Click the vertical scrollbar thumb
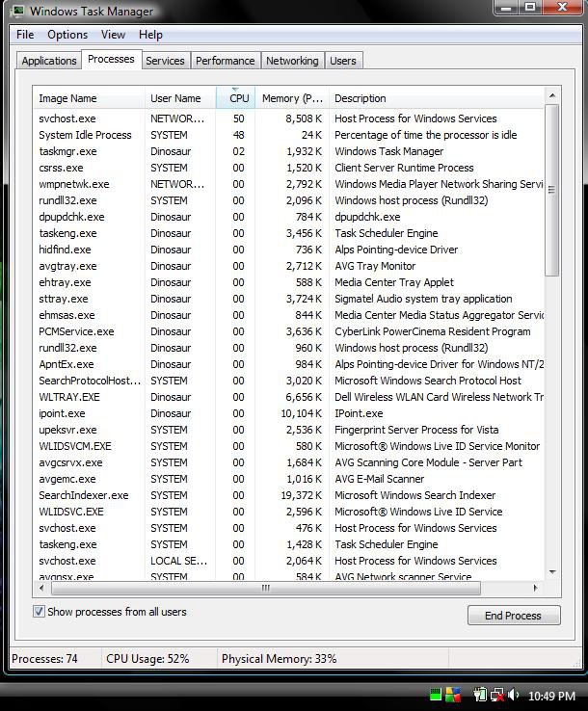The width and height of the screenshot is (588, 711). click(552, 190)
